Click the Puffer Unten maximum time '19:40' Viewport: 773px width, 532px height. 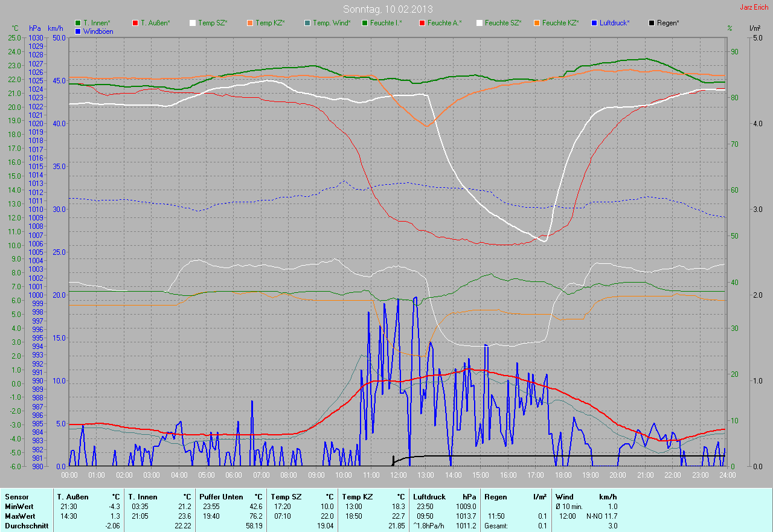point(211,516)
